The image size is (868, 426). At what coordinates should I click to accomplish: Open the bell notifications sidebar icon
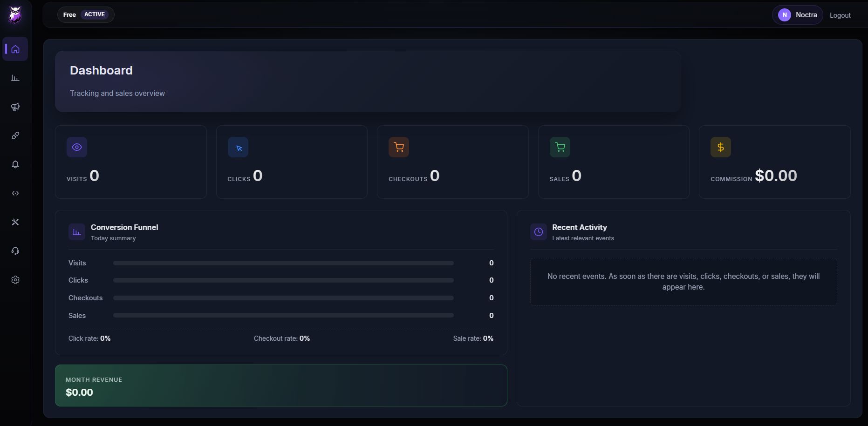[x=15, y=164]
